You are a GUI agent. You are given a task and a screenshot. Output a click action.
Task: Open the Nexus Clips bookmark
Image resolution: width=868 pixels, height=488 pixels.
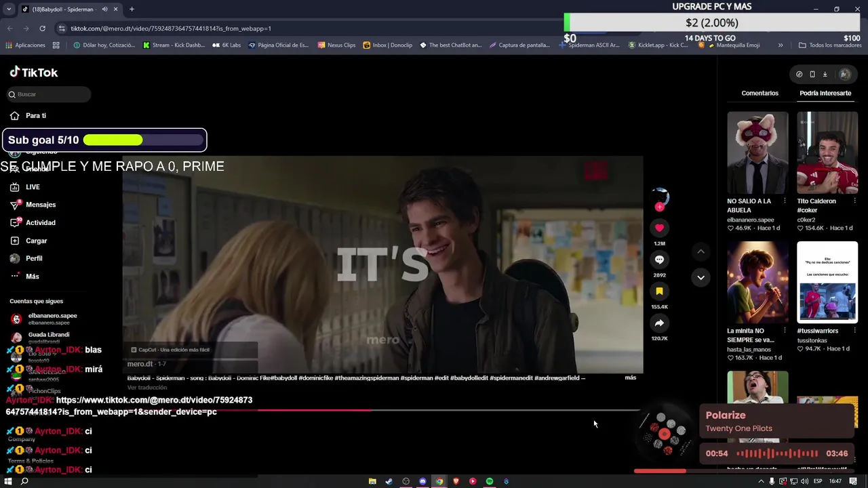point(336,45)
